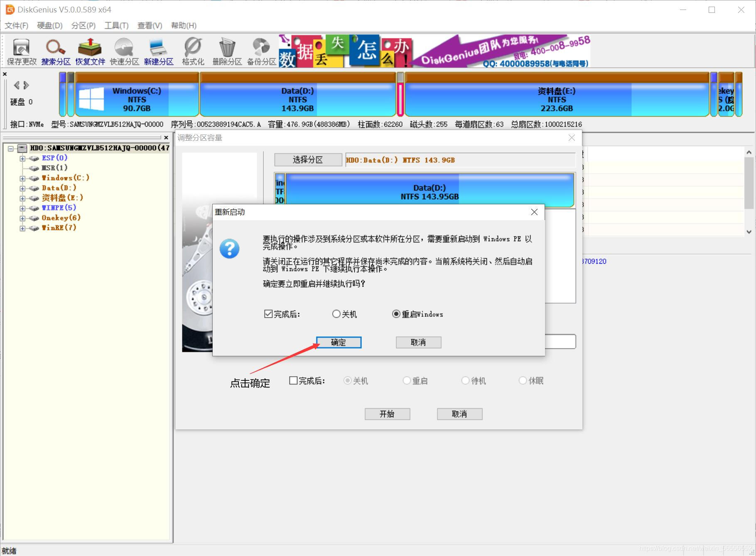This screenshot has width=756, height=556.
Task: Expand the Windows(C:) tree node
Action: (x=22, y=178)
